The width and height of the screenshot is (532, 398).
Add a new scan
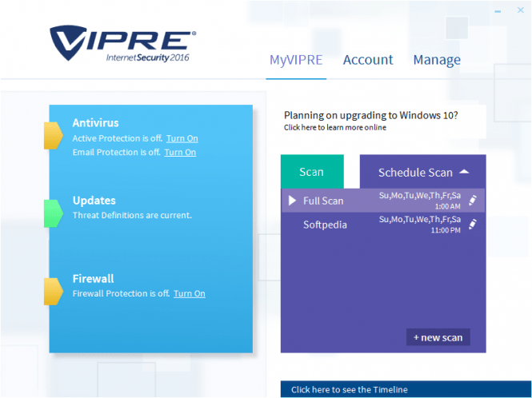438,337
